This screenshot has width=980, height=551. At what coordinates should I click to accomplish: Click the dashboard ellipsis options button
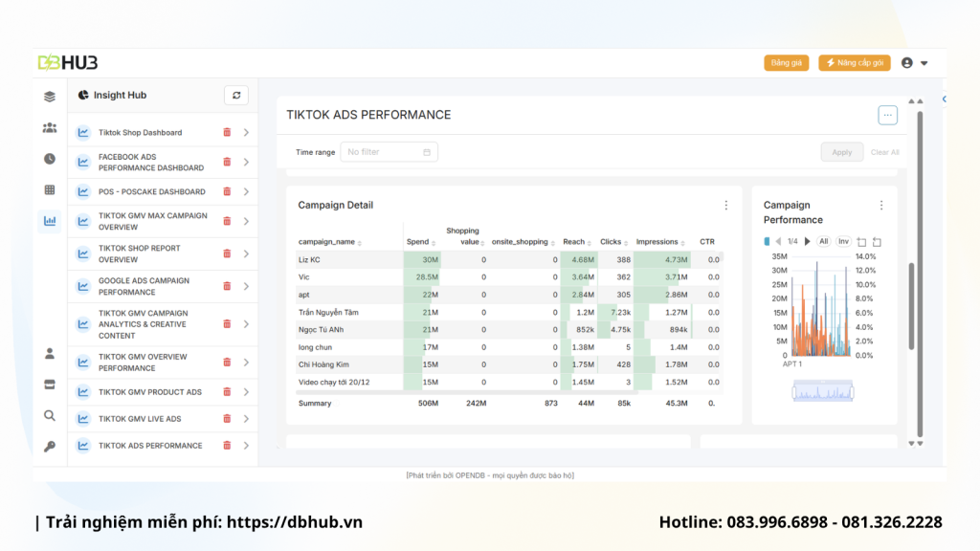887,115
